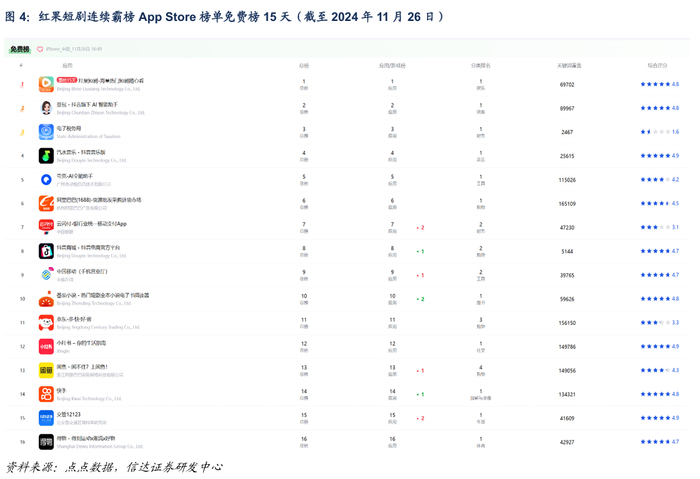
Task: Click keyword coverage value 2467
Action: pos(567,132)
